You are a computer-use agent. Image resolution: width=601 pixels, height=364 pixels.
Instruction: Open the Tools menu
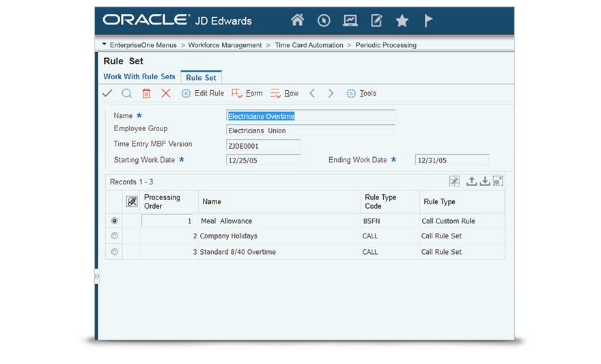tap(361, 93)
